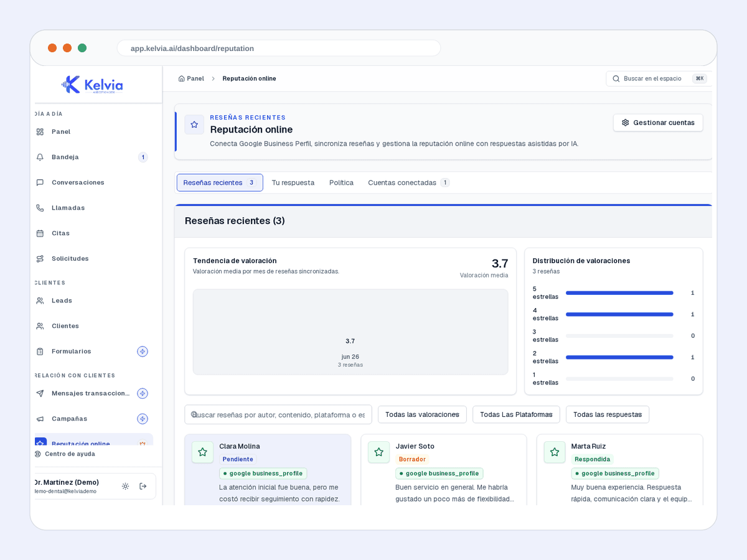Open the Todas Las Plataformas filter dropdown
747x560 pixels.
(x=516, y=414)
